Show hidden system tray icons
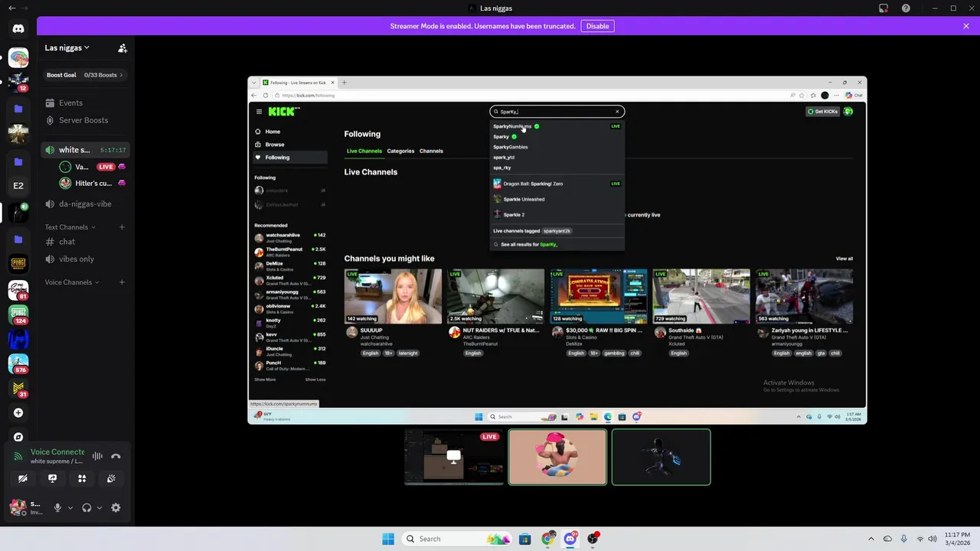The height and width of the screenshot is (551, 980). (872, 539)
